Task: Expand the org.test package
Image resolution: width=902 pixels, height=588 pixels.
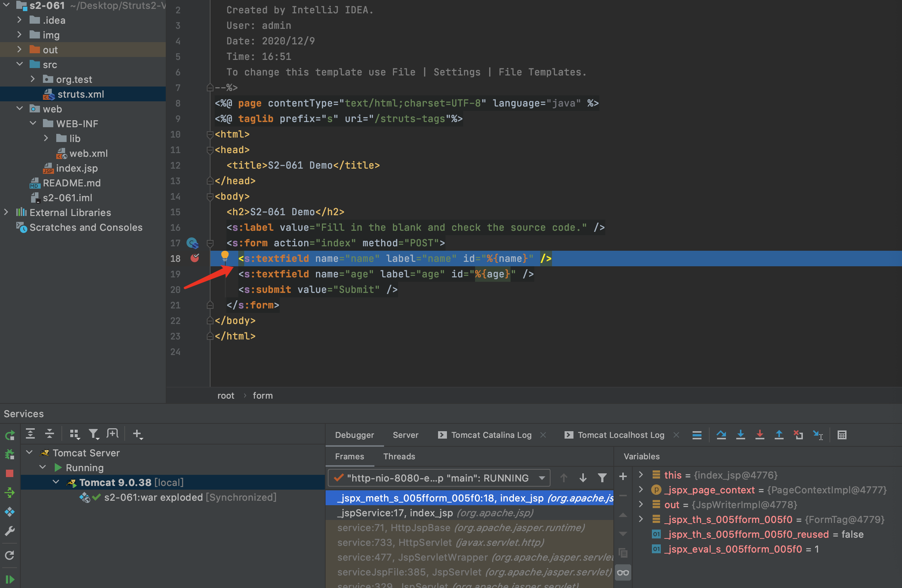Action: coord(33,79)
